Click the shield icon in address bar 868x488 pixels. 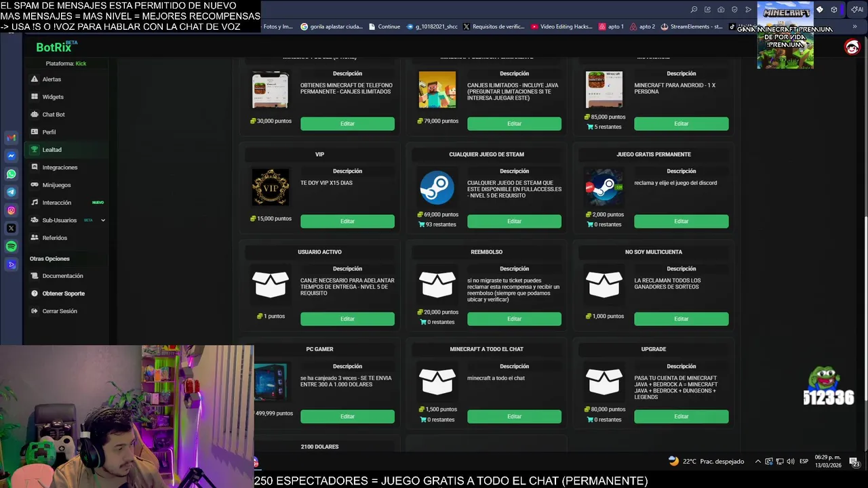click(734, 9)
